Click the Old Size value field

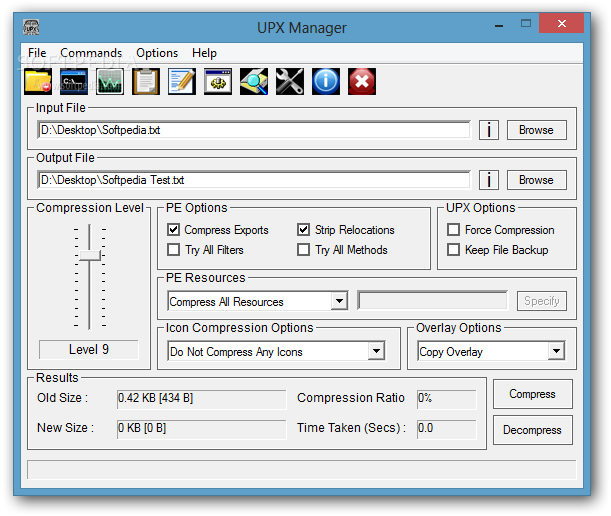pos(201,399)
